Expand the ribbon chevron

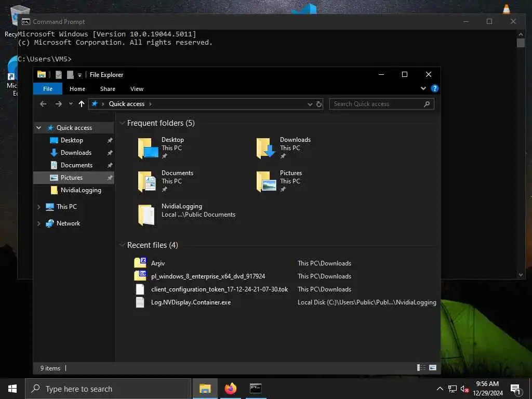[x=423, y=88]
